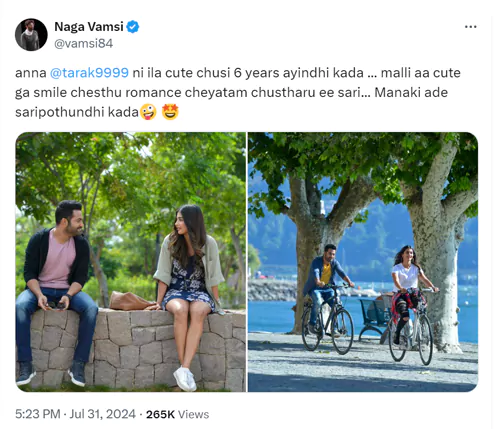Click the tweet text starting with anna
Screen dimensions: 500x429
[x=238, y=92]
